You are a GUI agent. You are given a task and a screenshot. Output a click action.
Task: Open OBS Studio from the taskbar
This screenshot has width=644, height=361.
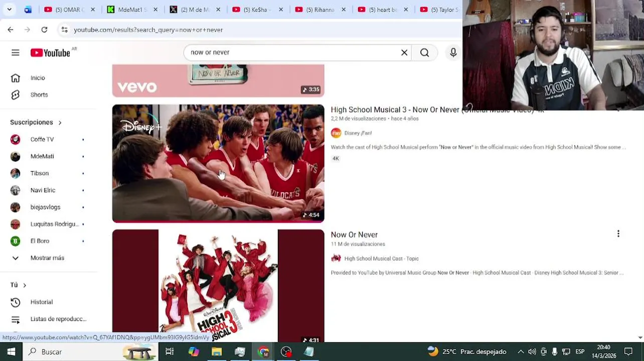click(x=286, y=351)
